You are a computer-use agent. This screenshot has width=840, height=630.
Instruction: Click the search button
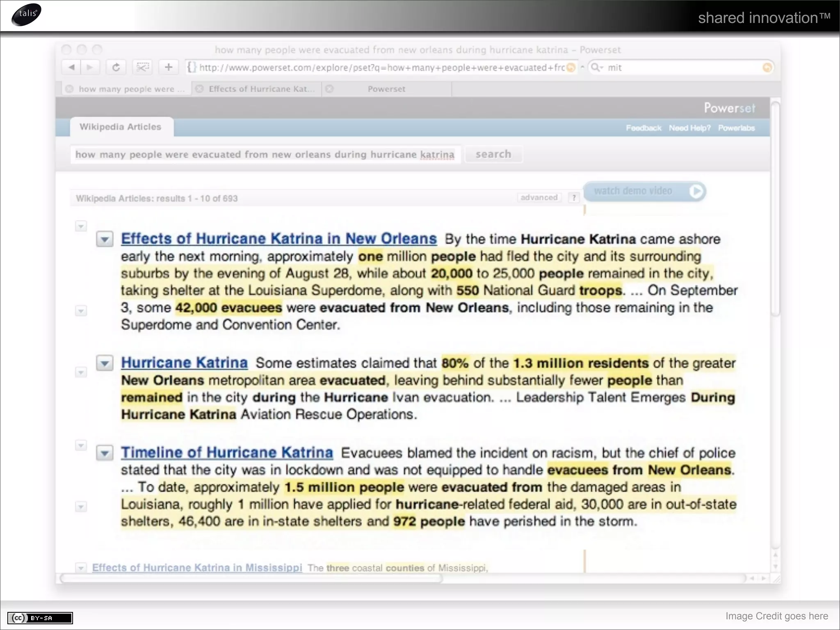point(493,154)
